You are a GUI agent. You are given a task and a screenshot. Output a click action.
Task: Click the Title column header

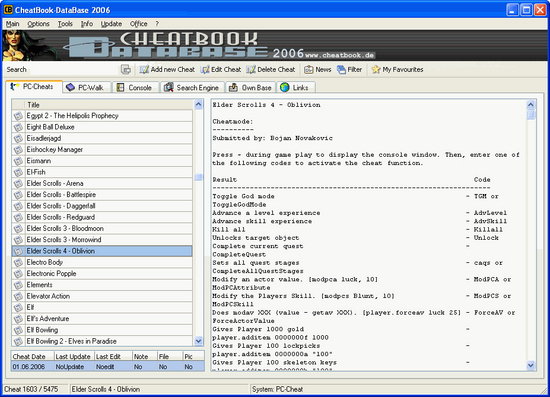[x=109, y=105]
